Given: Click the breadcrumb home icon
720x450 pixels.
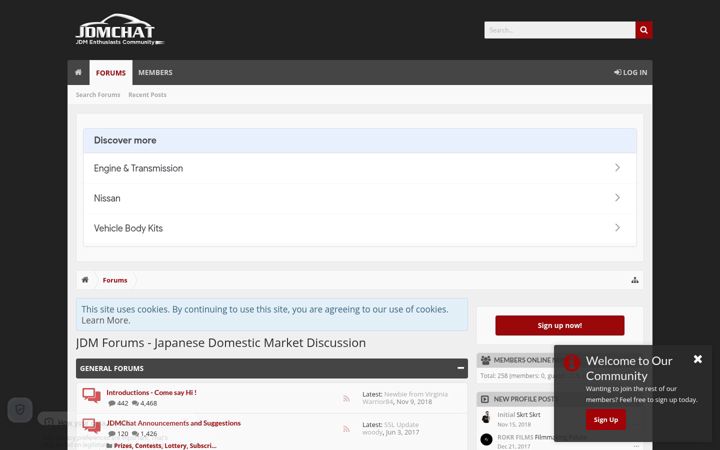Looking at the screenshot, I should [85, 280].
